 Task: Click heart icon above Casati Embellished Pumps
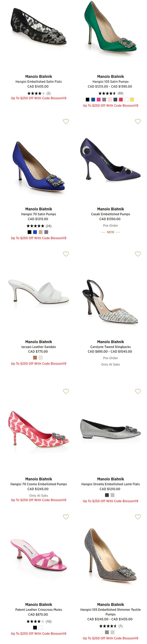click(138, 121)
